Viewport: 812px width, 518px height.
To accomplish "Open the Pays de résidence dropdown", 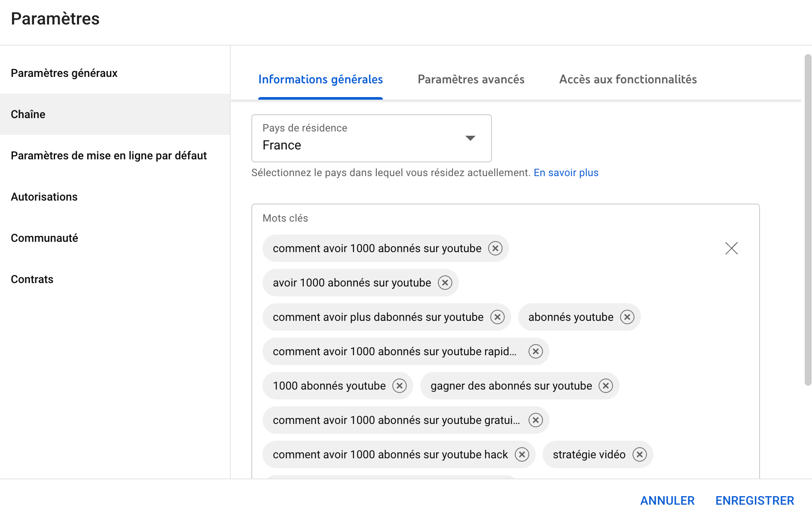I will click(371, 138).
